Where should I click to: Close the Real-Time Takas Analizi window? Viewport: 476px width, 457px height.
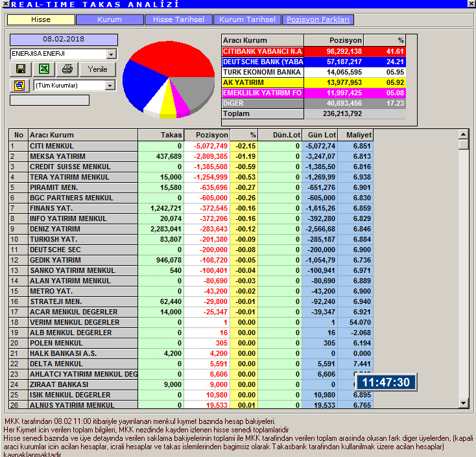click(x=471, y=4)
